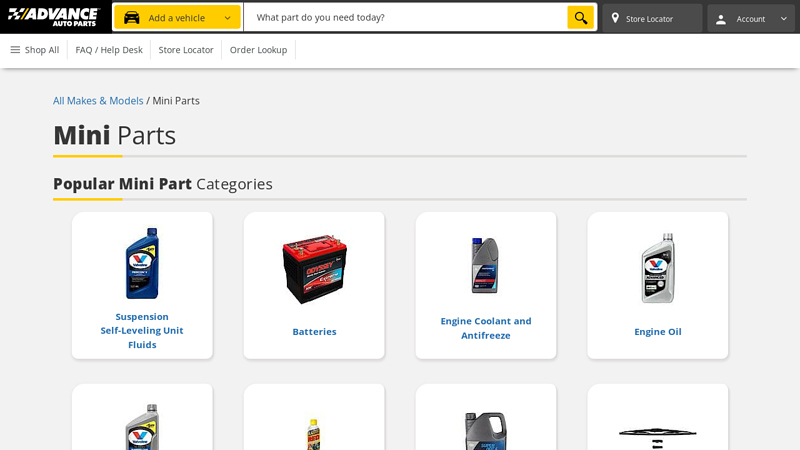Image resolution: width=800 pixels, height=450 pixels.
Task: Follow the All Makes & Models breadcrumb
Action: (x=98, y=101)
